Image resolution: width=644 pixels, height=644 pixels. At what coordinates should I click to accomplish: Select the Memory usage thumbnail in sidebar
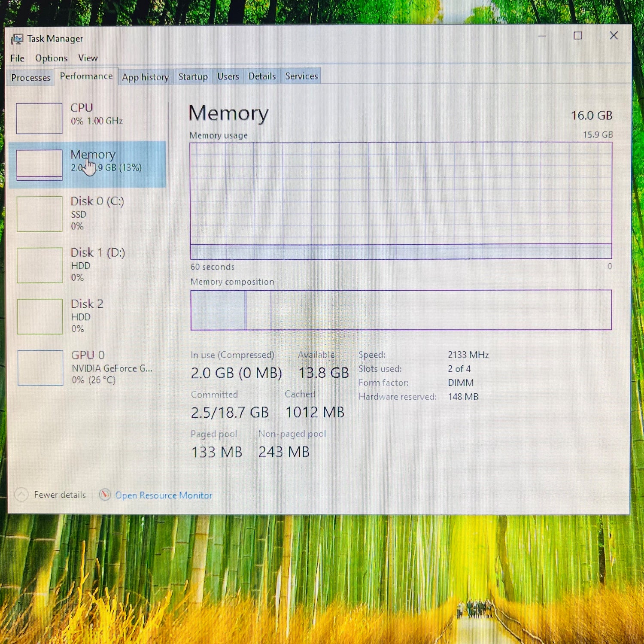click(39, 164)
